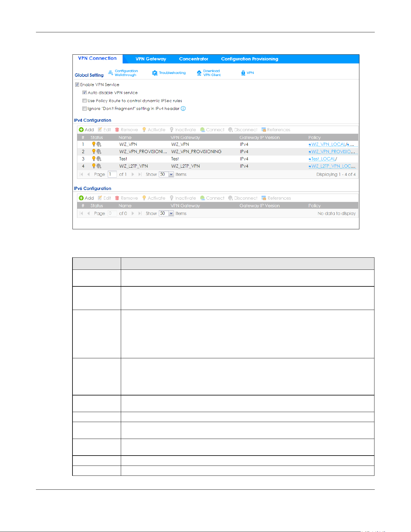Image resolution: width=411 pixels, height=532 pixels.
Task: Click the IPv6 Activate bulb icon
Action: point(144,198)
